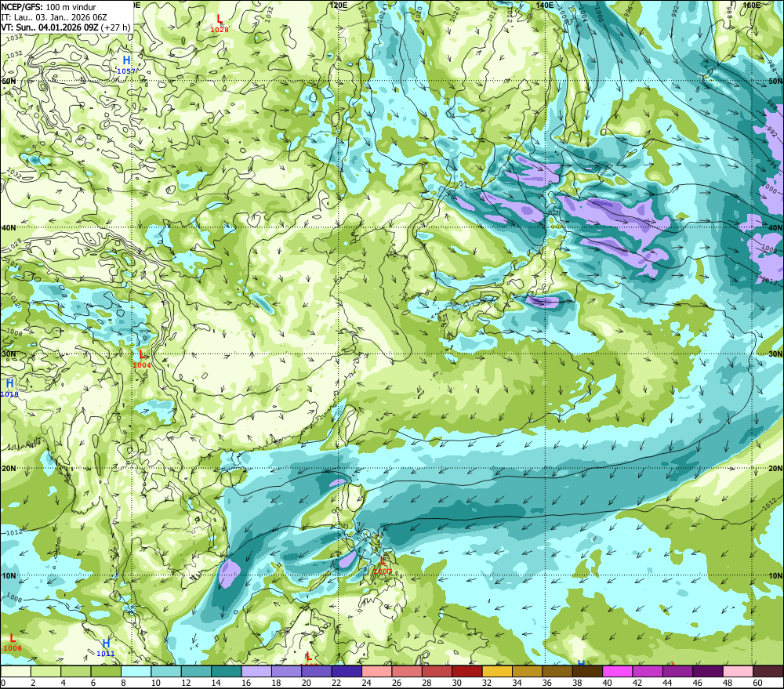This screenshot has height=689, width=784.
Task: Click the legend swatch between 26 and 28
Action: pos(407,672)
